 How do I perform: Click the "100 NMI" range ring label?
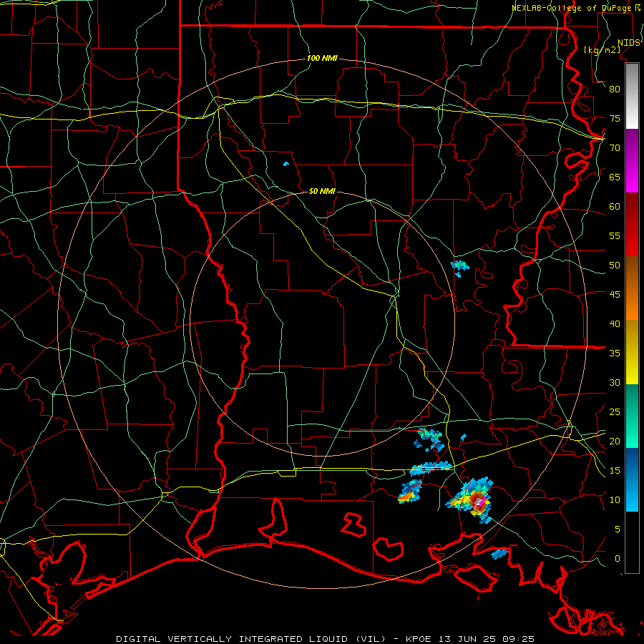coord(323,59)
